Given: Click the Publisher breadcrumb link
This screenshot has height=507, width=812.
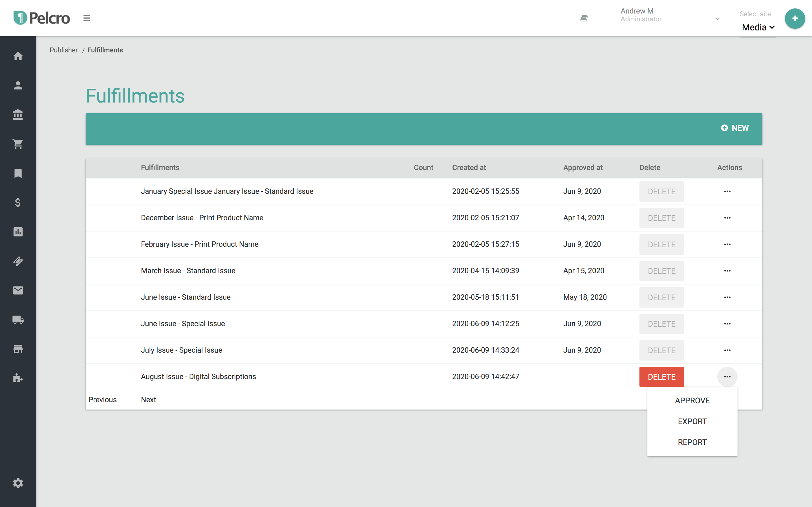Looking at the screenshot, I should click(63, 50).
